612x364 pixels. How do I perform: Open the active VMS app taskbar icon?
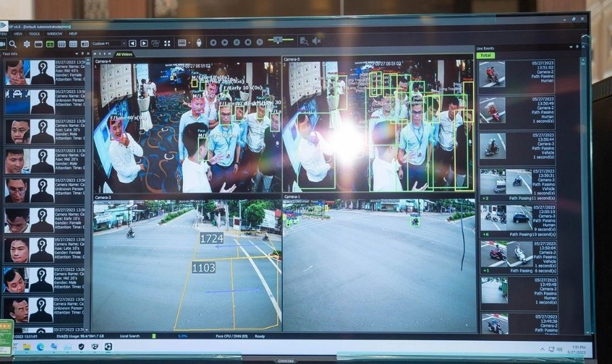[108, 346]
